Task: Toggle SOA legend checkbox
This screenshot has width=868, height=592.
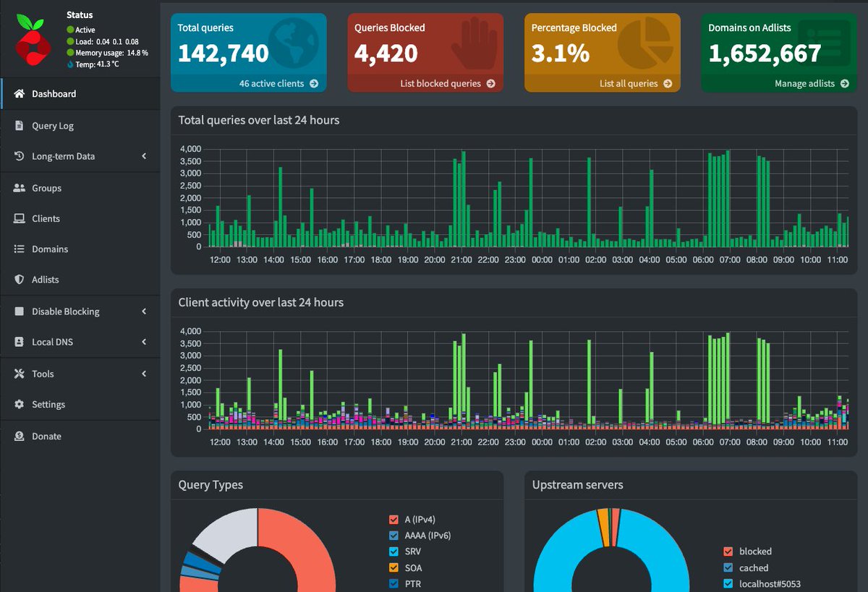Action: pos(393,567)
